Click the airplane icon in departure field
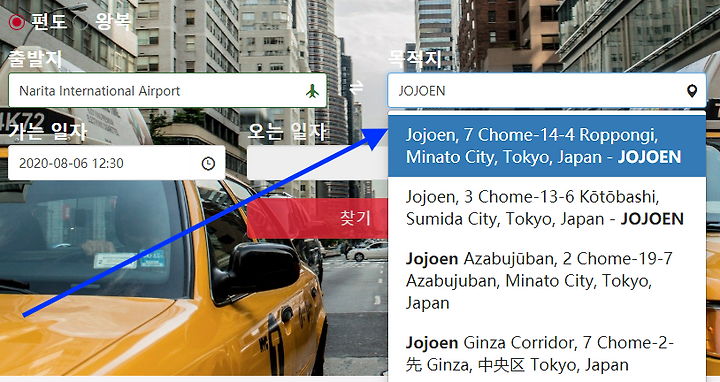Image resolution: width=720 pixels, height=382 pixels. tap(312, 91)
